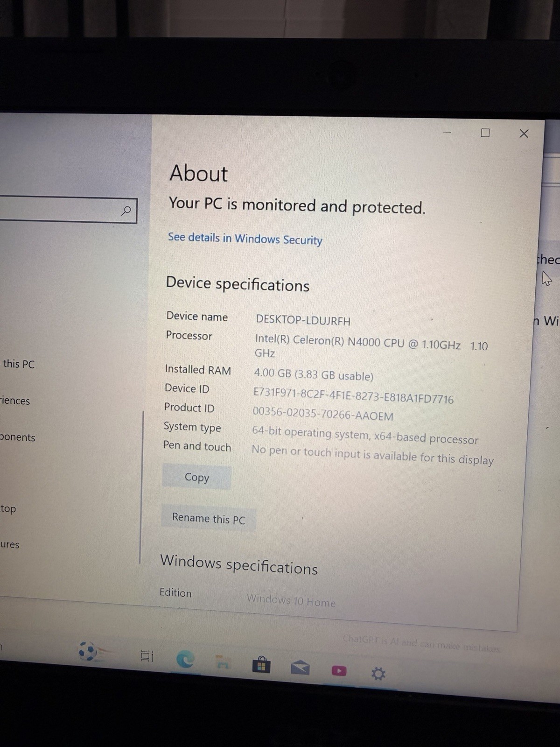Screen dimensions: 560x747
Task: Click the device name DESKTOP-LDUJRFH
Action: pyautogui.click(x=303, y=320)
